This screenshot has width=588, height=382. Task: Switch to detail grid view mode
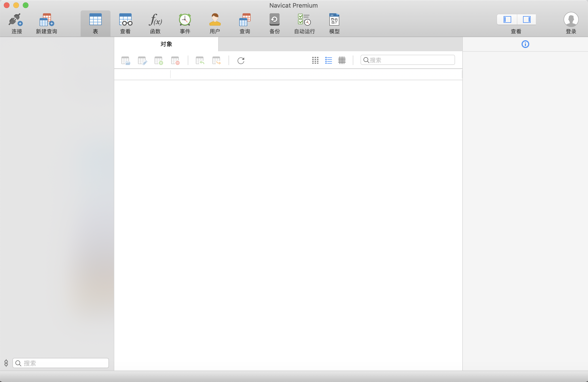coord(342,60)
